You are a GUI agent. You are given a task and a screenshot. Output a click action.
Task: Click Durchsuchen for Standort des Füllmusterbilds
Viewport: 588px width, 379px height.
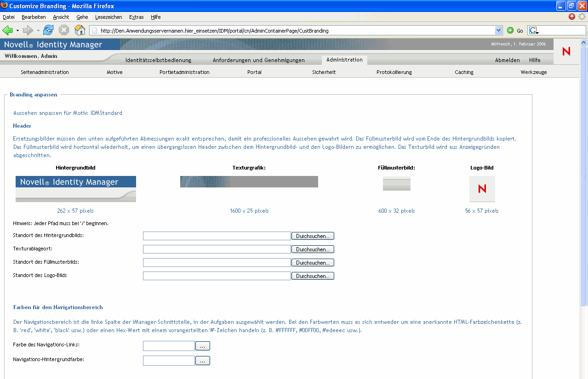pos(313,263)
